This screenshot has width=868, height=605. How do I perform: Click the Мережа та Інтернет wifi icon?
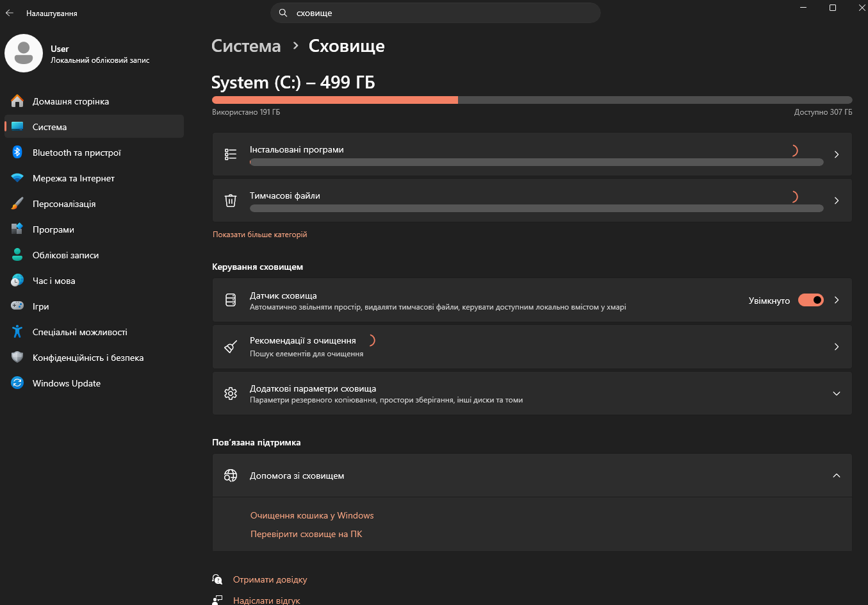click(17, 178)
